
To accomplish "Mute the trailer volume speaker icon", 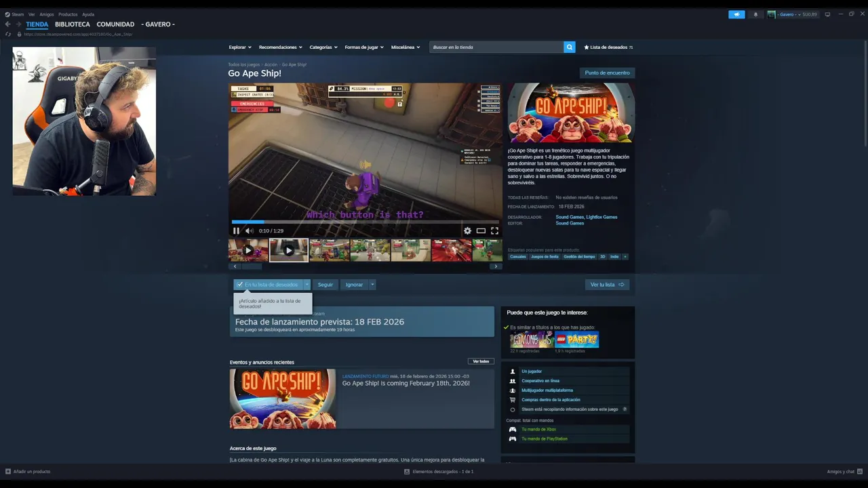I will click(249, 230).
